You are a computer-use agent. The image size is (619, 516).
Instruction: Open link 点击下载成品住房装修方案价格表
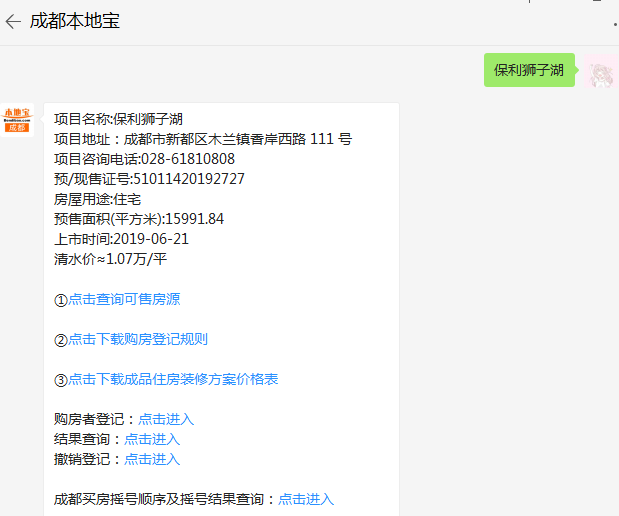[x=173, y=379]
